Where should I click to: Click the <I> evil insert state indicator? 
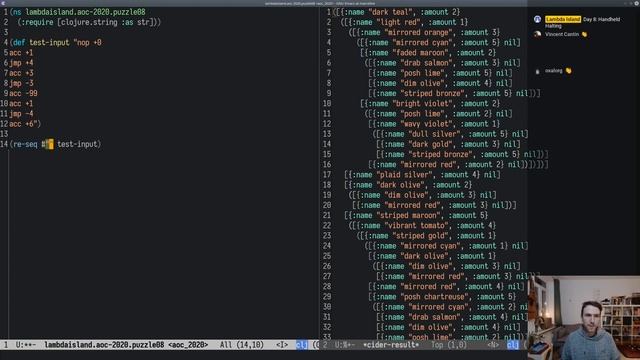[x=282, y=345]
